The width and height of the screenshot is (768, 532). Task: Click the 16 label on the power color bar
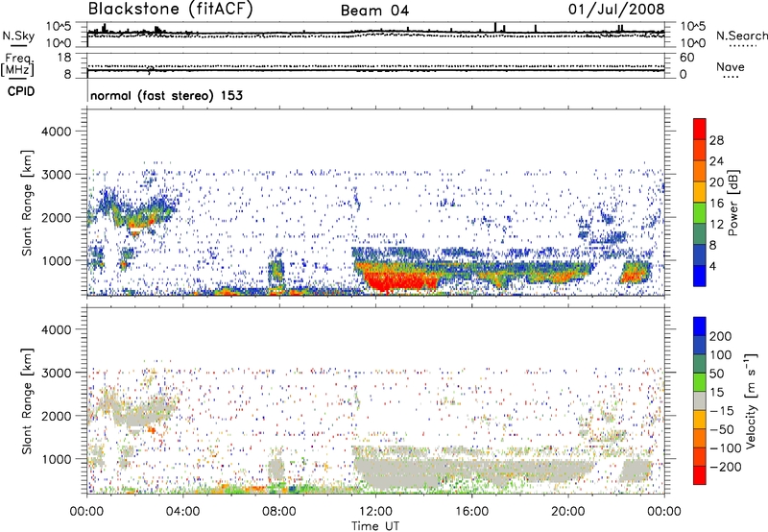716,204
